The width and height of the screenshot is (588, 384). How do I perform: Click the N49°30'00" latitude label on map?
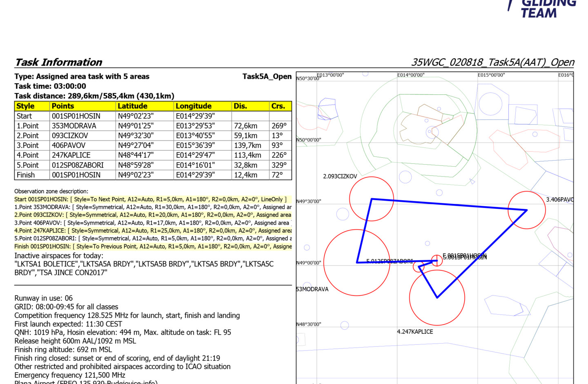[x=308, y=201]
